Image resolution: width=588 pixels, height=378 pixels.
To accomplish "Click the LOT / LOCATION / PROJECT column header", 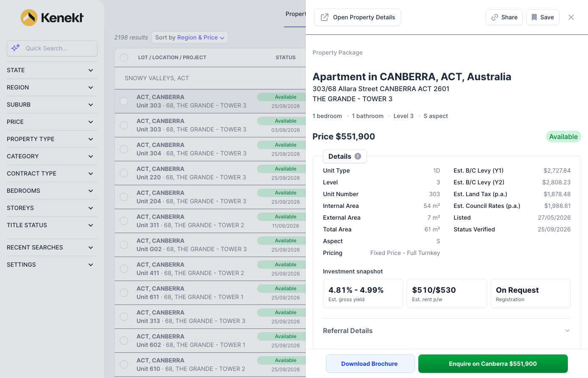I will click(172, 58).
